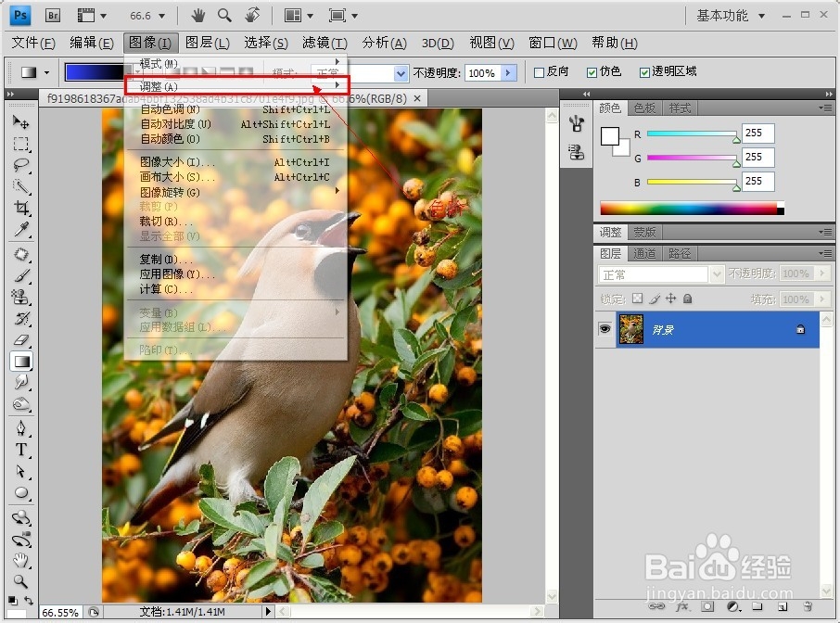Launch Adobe Bridge from the top bar
The height and width of the screenshot is (623, 840).
[53, 16]
